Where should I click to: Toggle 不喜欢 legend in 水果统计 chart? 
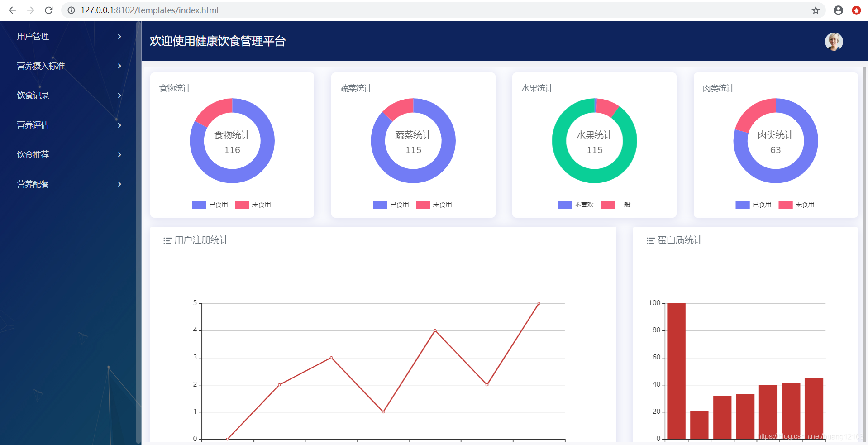576,205
